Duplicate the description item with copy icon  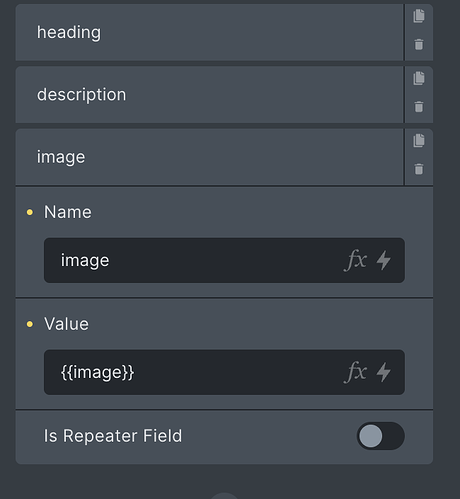tap(419, 78)
